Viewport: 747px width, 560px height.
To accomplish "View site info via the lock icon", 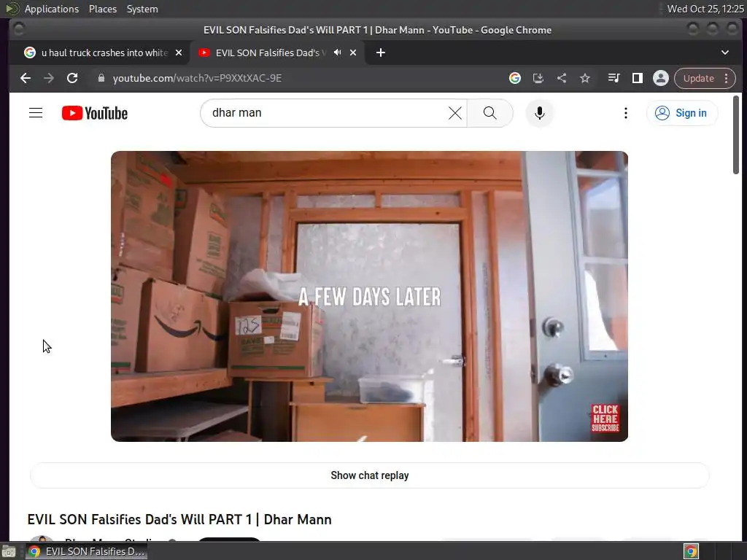I will [101, 78].
